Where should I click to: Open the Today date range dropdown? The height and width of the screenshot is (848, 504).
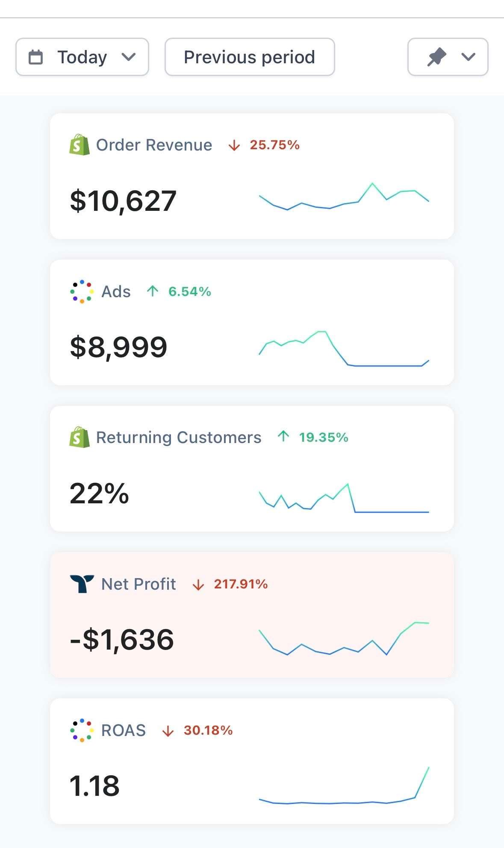[82, 57]
